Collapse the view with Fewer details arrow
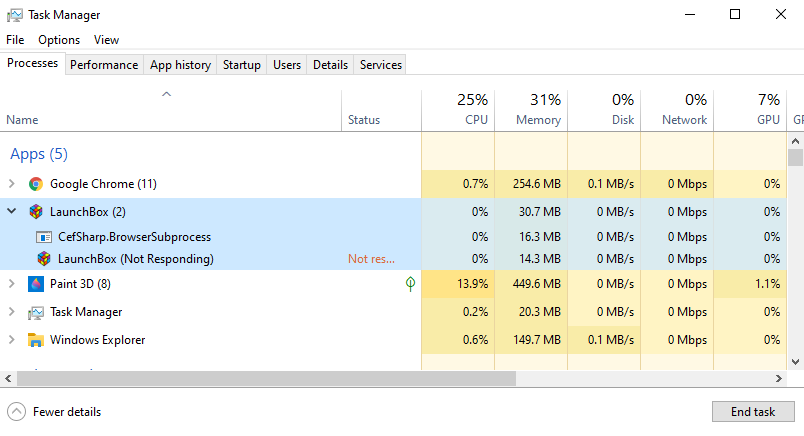This screenshot has width=804, height=436. pyautogui.click(x=16, y=411)
